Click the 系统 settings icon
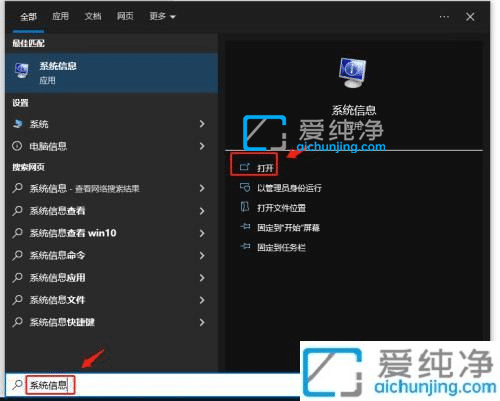The height and width of the screenshot is (401, 500). click(x=18, y=124)
